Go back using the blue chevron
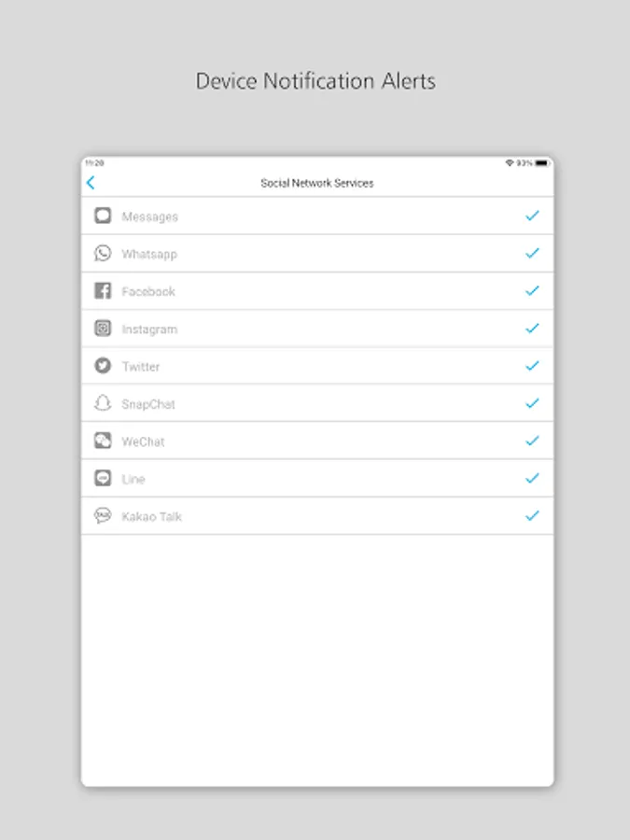This screenshot has width=630, height=840. [x=91, y=183]
